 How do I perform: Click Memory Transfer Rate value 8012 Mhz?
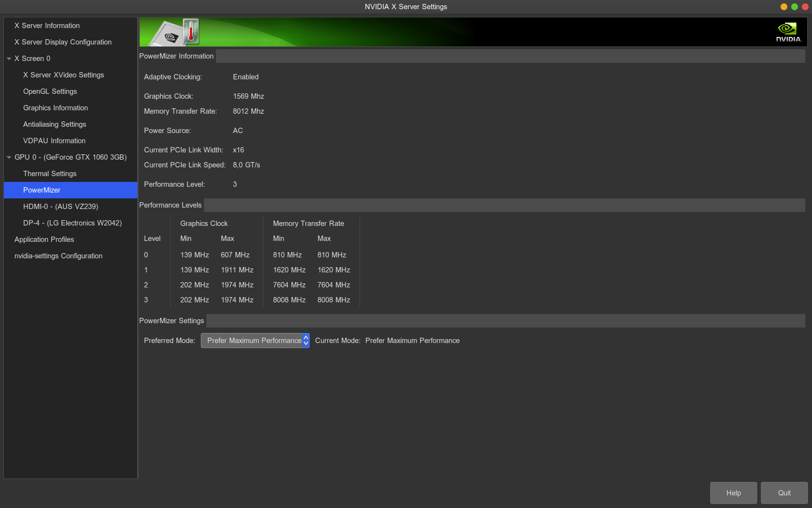point(248,111)
